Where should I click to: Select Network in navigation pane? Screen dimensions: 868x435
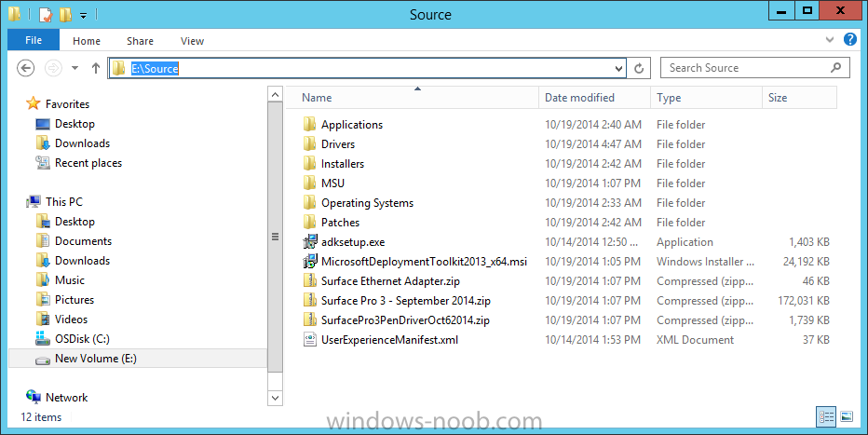pos(66,398)
